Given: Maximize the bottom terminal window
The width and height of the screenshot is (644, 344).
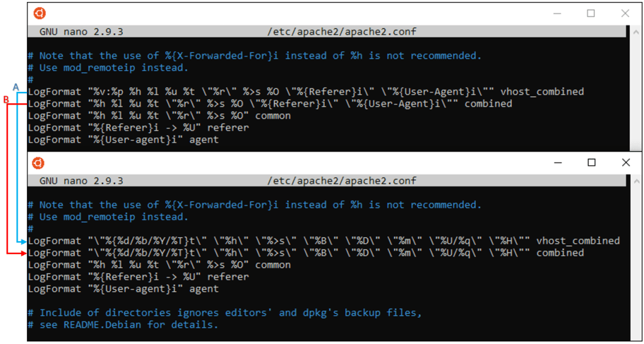Looking at the screenshot, I should click(591, 163).
